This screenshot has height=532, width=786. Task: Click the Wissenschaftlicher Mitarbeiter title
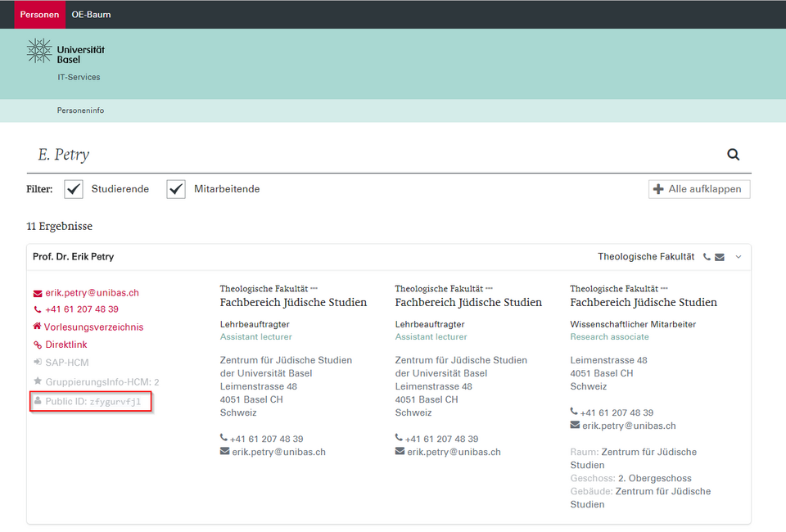633,324
